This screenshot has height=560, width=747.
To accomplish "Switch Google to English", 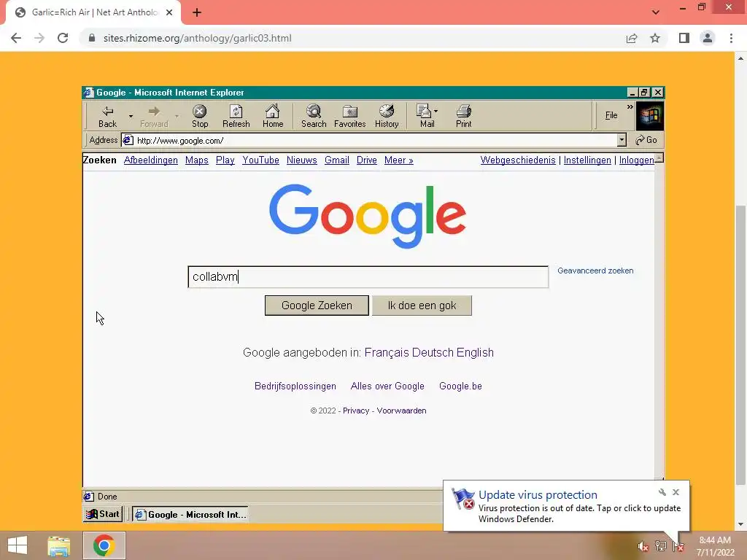I will (x=475, y=352).
